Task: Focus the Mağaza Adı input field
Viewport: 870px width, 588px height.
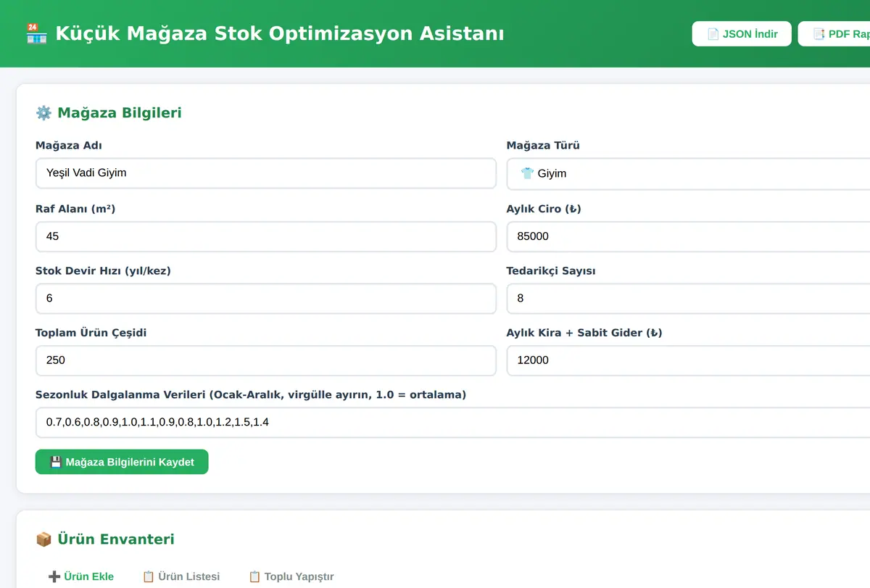Action: pos(266,173)
